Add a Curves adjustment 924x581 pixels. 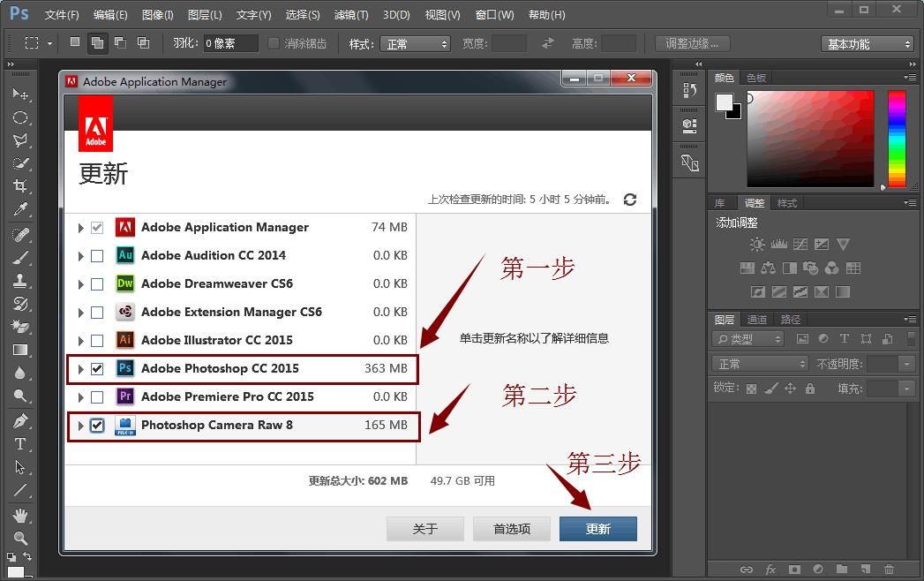coord(800,245)
